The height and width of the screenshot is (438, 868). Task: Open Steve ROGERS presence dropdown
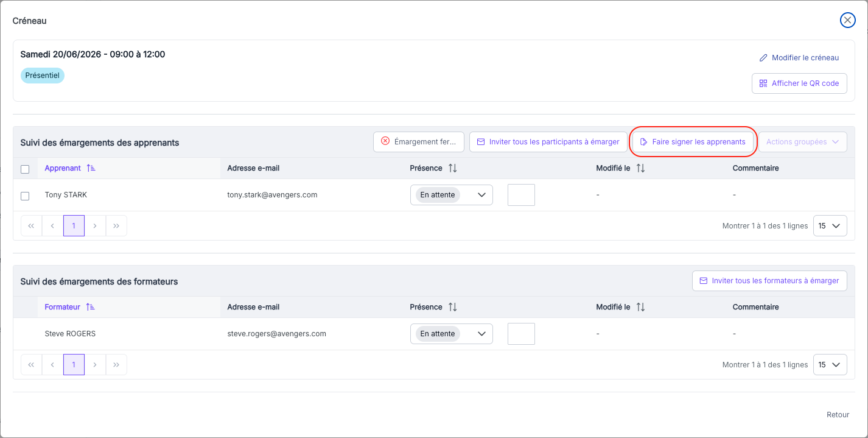[452, 334]
